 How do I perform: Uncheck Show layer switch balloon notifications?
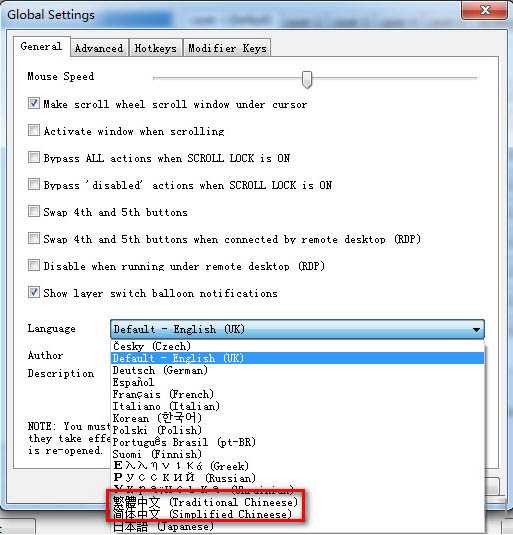pos(33,292)
